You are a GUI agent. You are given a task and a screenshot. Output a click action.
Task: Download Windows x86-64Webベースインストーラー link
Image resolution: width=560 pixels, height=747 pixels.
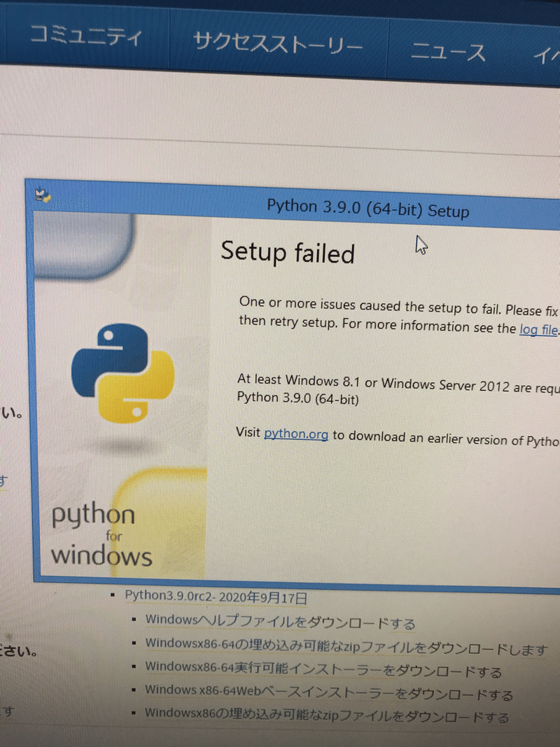[x=328, y=692]
